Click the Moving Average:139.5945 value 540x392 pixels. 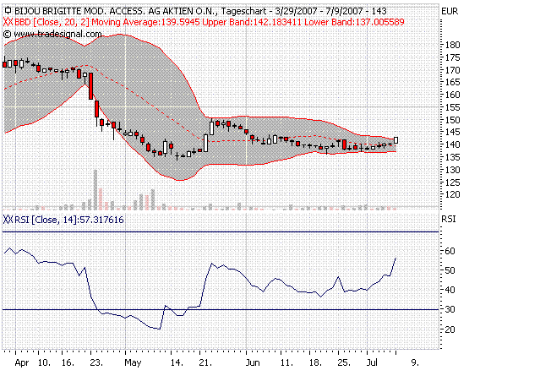145,22
